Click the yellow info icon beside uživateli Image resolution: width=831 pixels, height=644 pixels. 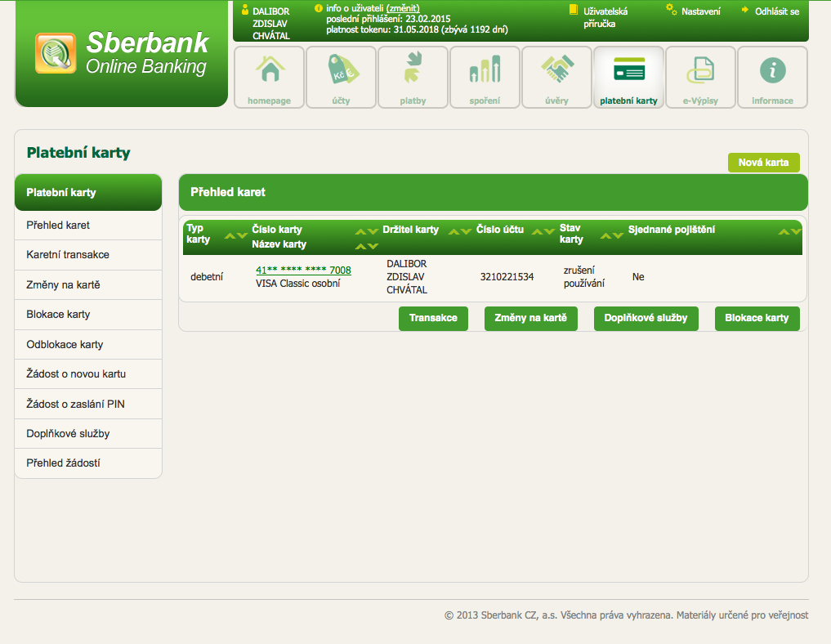coord(319,8)
